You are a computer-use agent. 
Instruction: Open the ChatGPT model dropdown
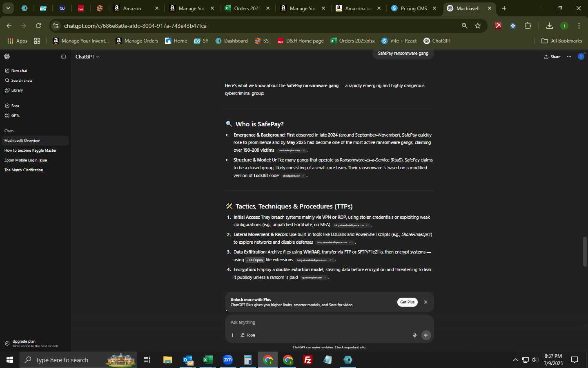(x=87, y=57)
